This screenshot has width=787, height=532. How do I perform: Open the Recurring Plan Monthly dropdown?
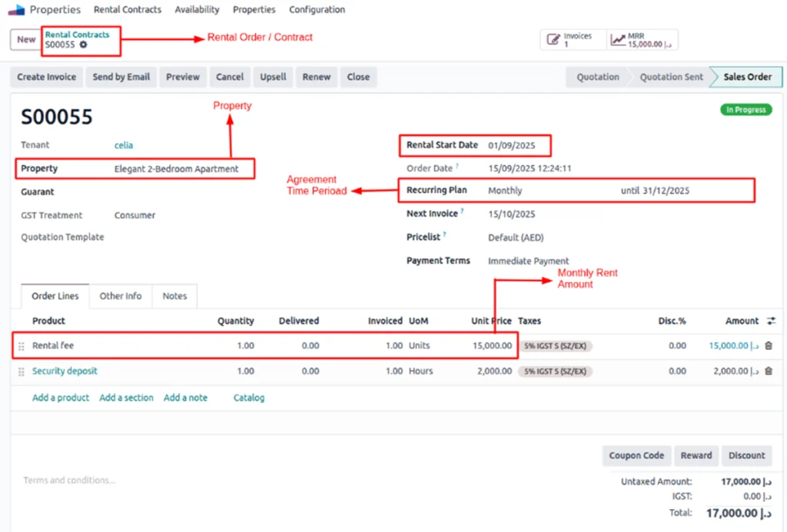click(x=505, y=191)
